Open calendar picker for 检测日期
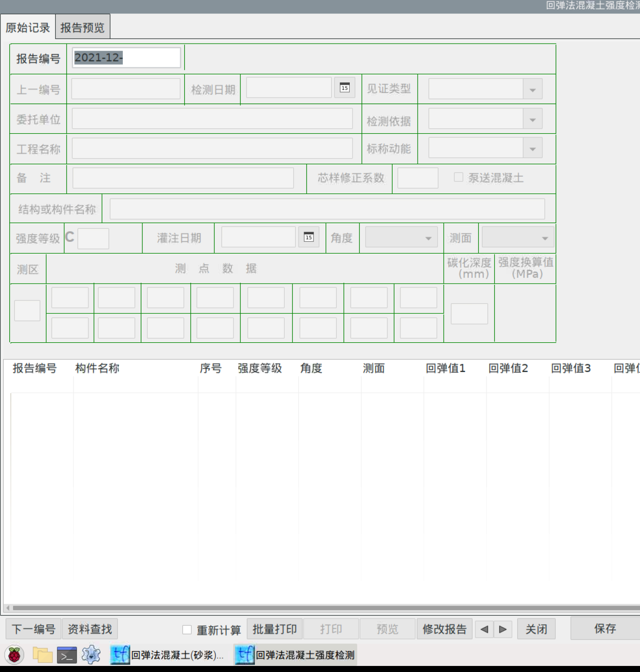 pyautogui.click(x=345, y=87)
